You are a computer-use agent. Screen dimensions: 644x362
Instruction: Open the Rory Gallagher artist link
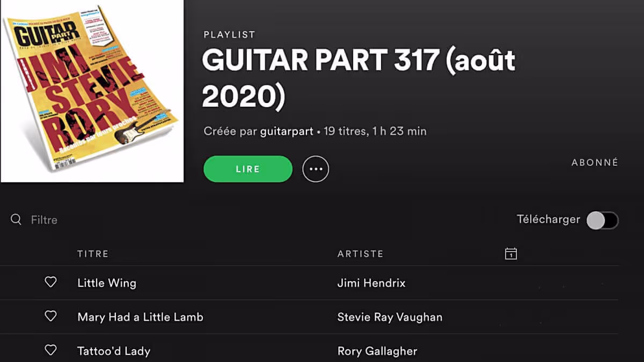pyautogui.click(x=377, y=351)
